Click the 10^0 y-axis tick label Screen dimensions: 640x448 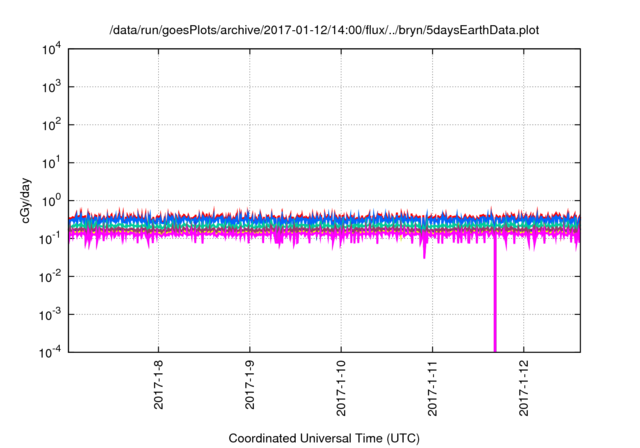(x=51, y=201)
